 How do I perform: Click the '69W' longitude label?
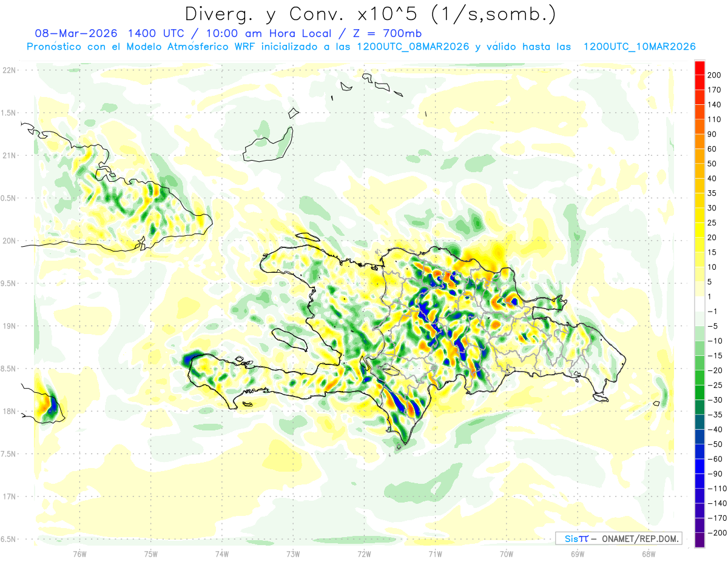tap(578, 554)
